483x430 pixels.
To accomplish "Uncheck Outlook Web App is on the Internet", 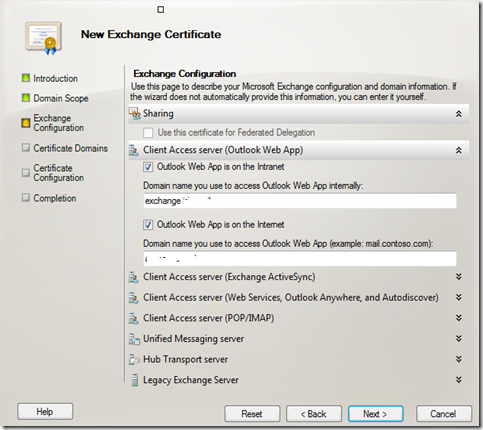I will [148, 225].
